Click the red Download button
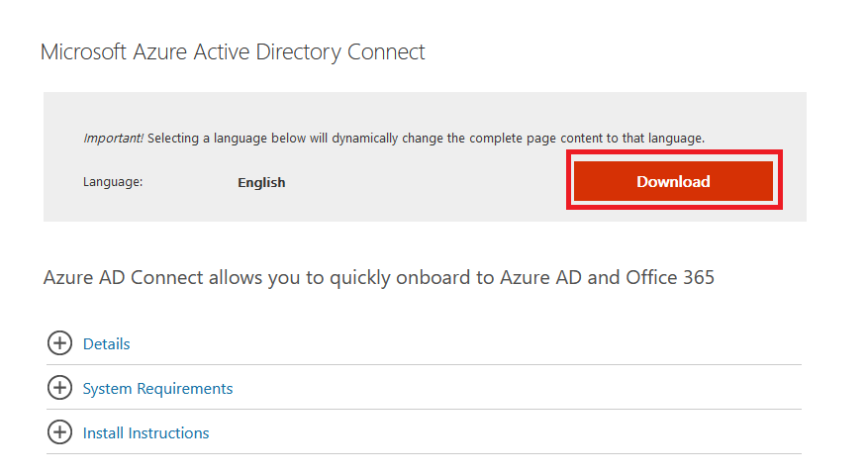Image resolution: width=868 pixels, height=474 pixels. pos(673,181)
